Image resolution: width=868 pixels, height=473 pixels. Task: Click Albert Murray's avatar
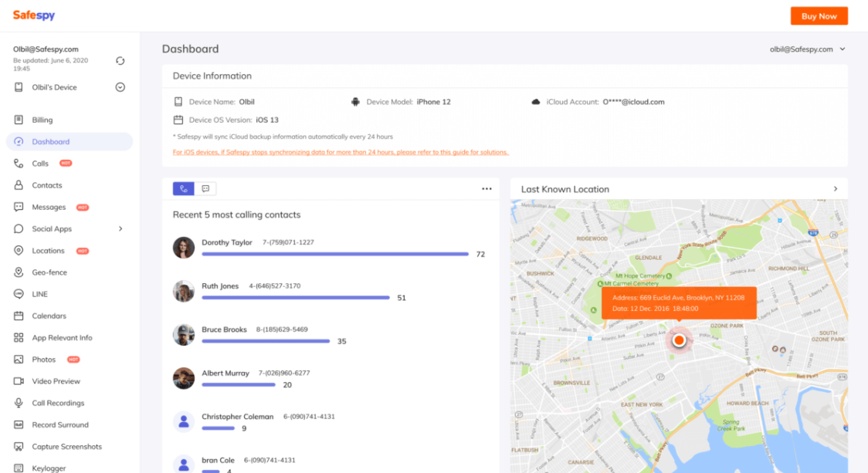click(184, 378)
